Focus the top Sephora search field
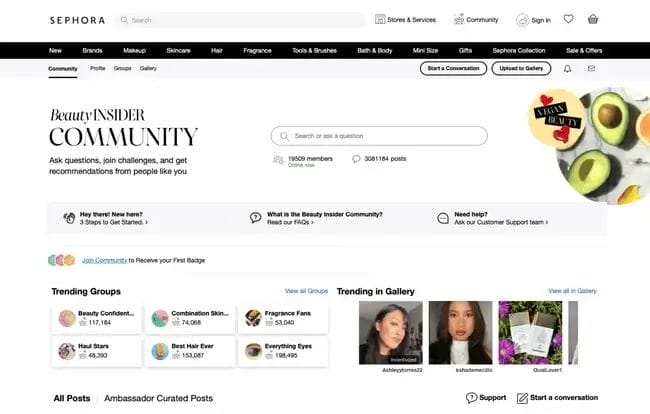Screen dimensions: 650x414 [x=240, y=20]
